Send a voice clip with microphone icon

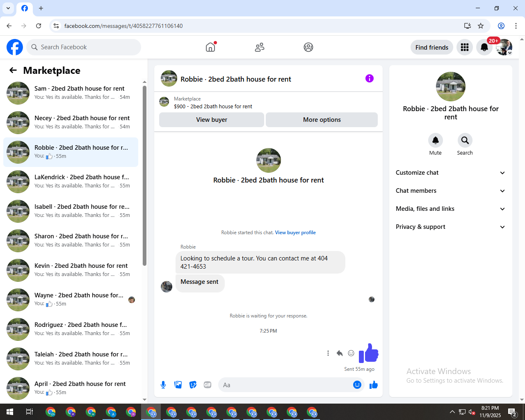tap(163, 385)
